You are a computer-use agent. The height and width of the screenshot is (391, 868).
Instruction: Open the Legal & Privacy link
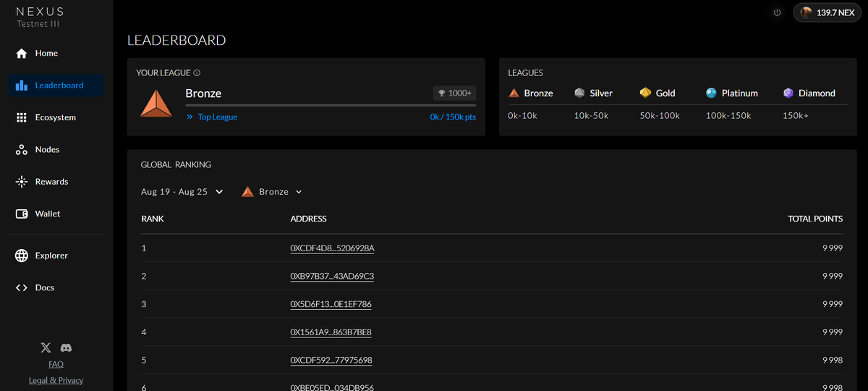(x=56, y=380)
